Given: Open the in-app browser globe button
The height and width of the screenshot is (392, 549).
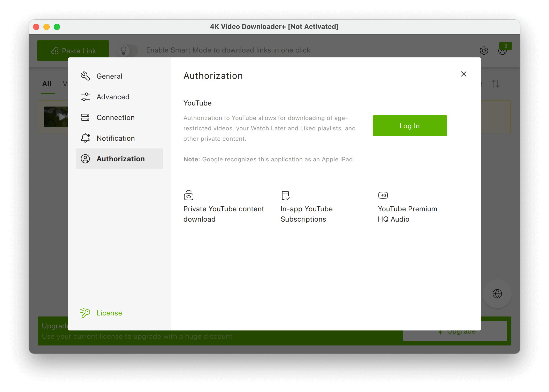Looking at the screenshot, I should tap(497, 294).
